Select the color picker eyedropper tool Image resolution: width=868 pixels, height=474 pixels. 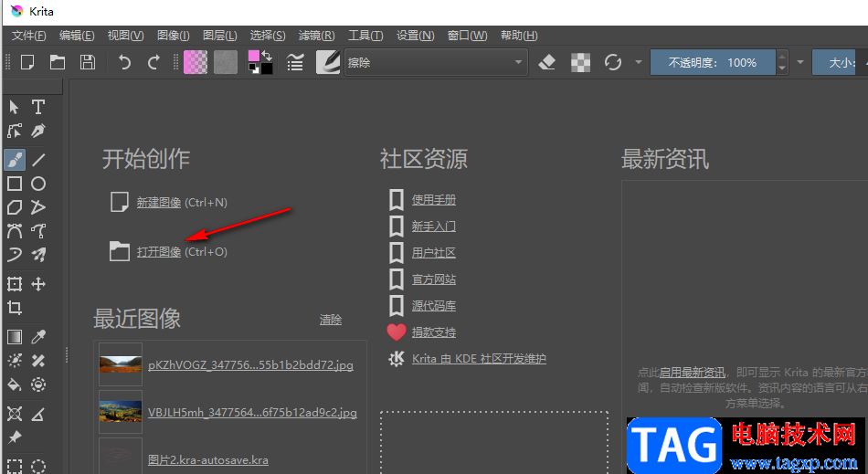coord(38,337)
